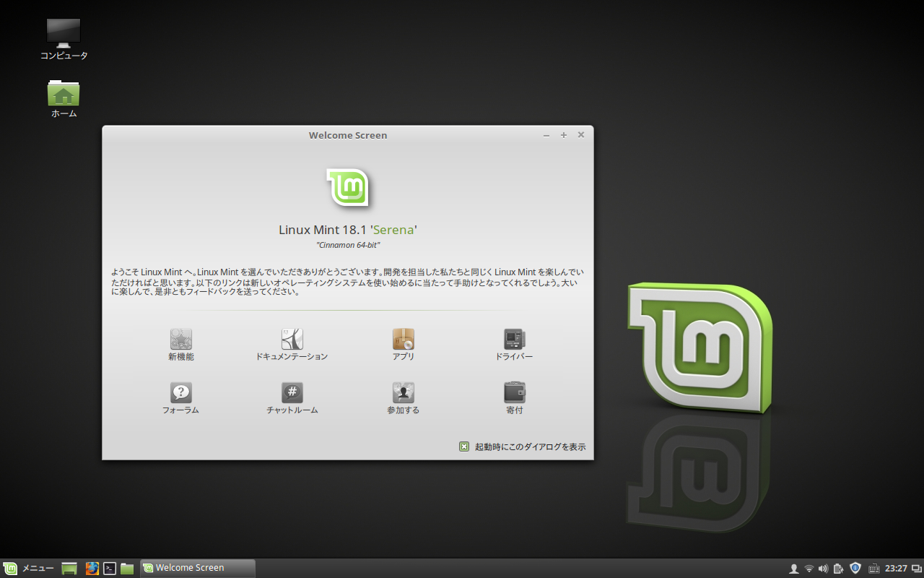The height and width of the screenshot is (578, 924).
Task: Launch Firefox from the panel
Action: click(x=92, y=569)
